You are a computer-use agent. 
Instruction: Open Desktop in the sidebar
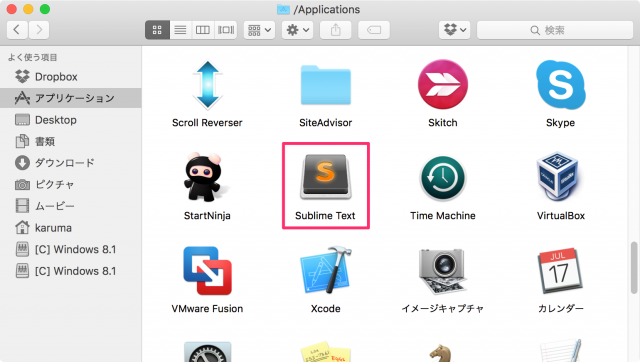(71, 120)
